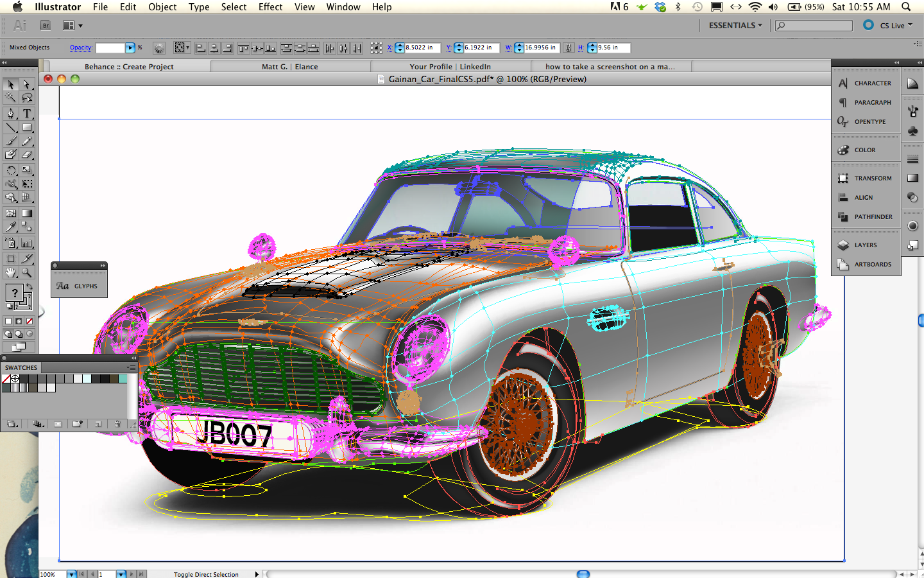The width and height of the screenshot is (924, 578).
Task: Switch to Behance :: Create Project tab
Action: click(x=129, y=67)
